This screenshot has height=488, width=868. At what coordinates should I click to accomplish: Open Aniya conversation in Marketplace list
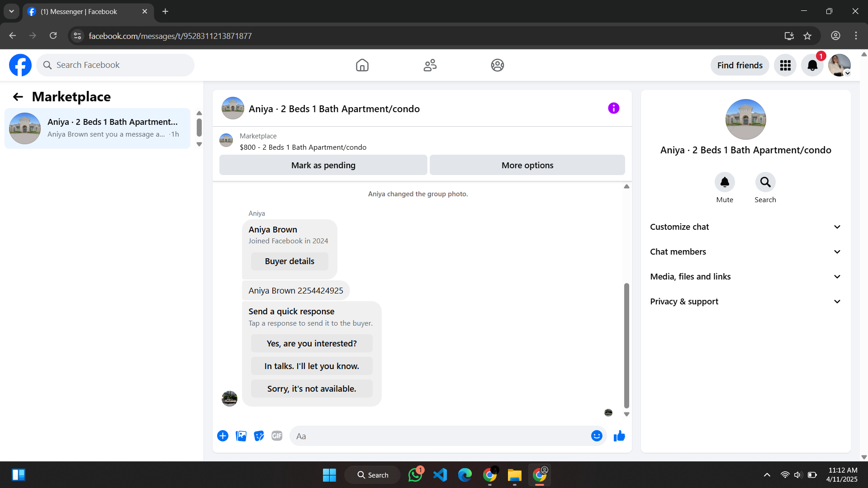(97, 128)
